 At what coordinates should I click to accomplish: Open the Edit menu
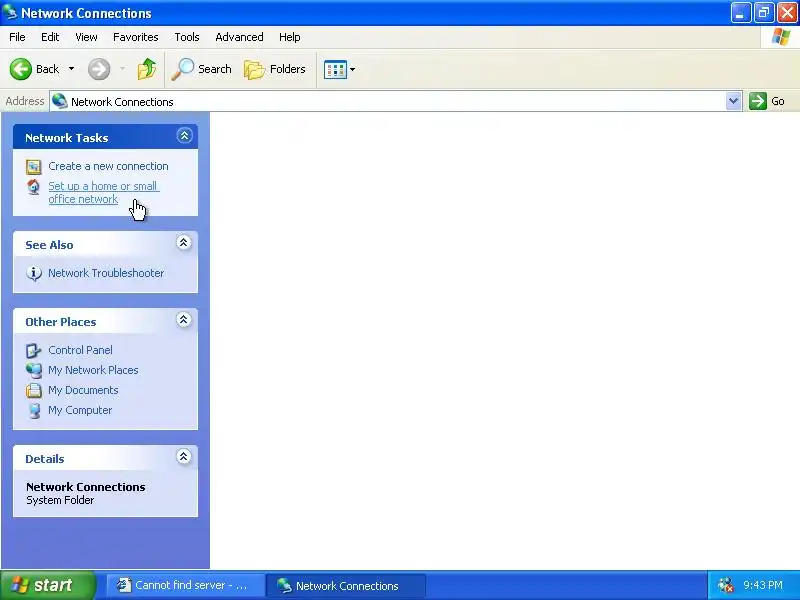(50, 37)
